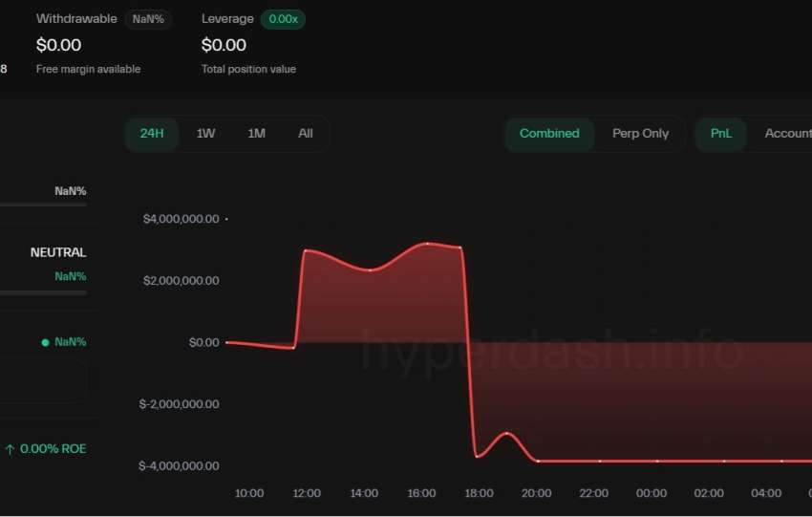The width and height of the screenshot is (812, 517).
Task: Switch to the 1W time range
Action: point(205,134)
